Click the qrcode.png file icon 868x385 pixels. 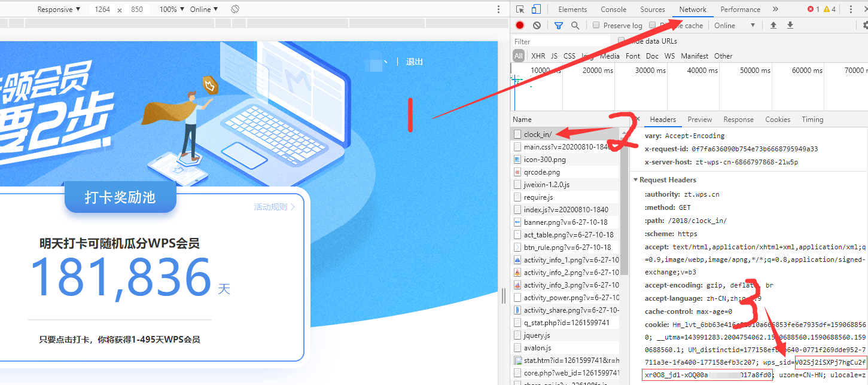517,172
